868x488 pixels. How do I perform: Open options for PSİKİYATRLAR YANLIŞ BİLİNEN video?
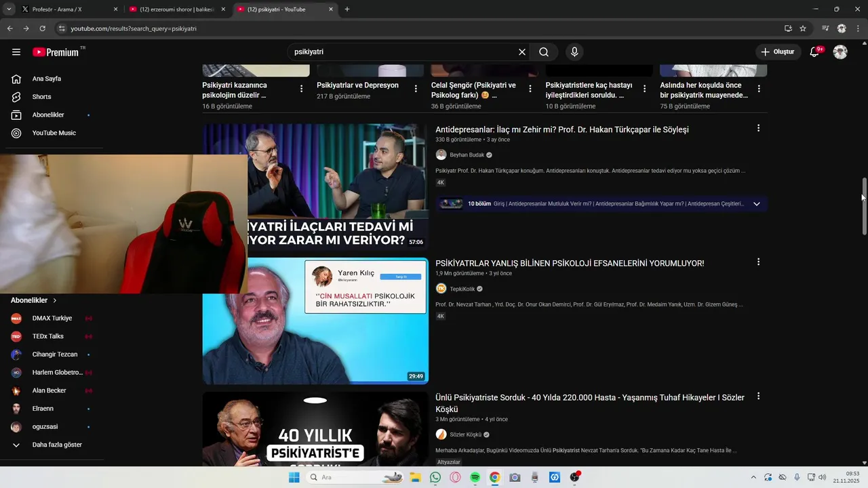(758, 262)
